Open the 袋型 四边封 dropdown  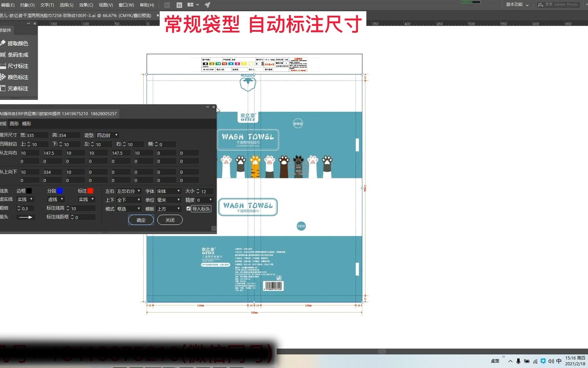coord(107,135)
